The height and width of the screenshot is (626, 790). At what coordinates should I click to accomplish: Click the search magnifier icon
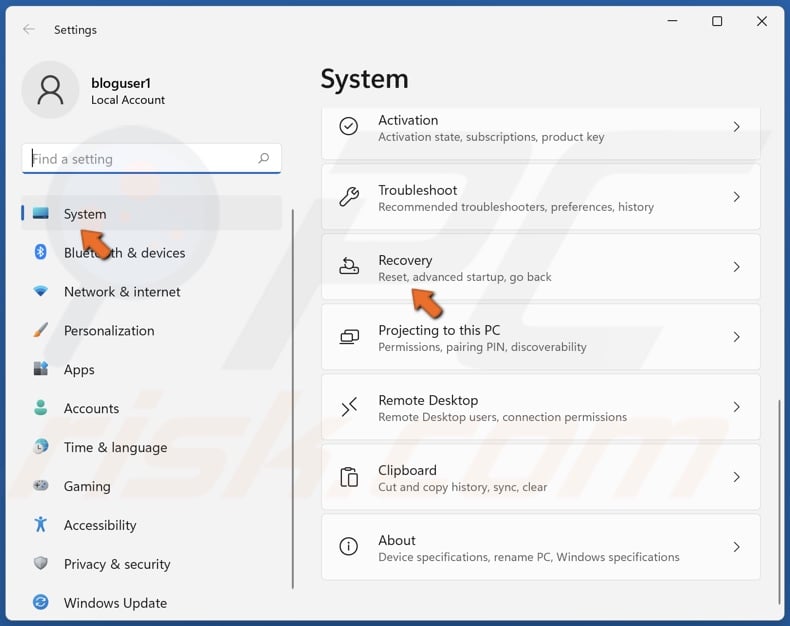pyautogui.click(x=264, y=158)
